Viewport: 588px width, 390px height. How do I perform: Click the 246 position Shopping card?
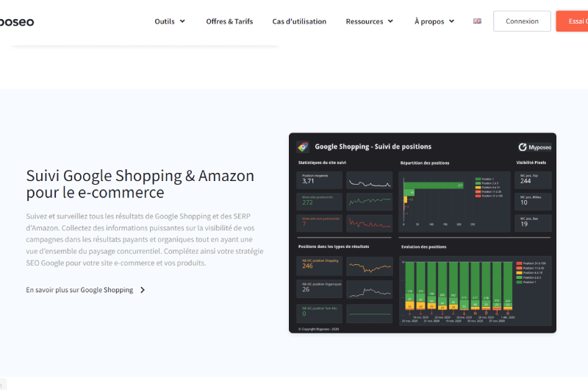click(x=319, y=266)
